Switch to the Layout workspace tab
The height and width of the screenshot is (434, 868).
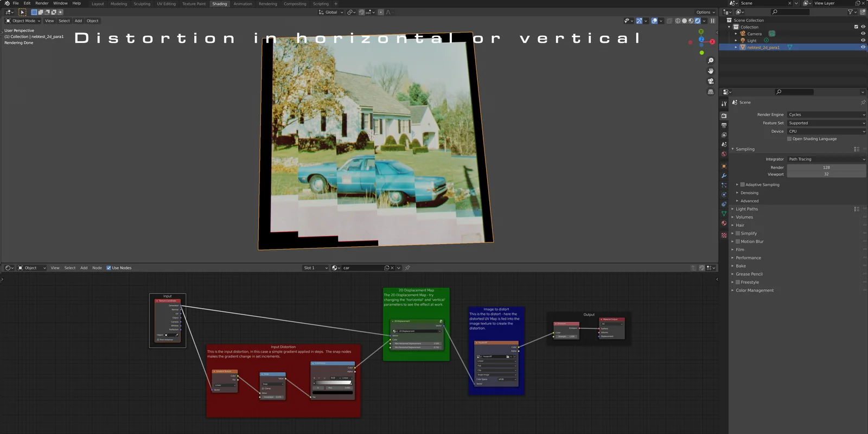pyautogui.click(x=98, y=4)
